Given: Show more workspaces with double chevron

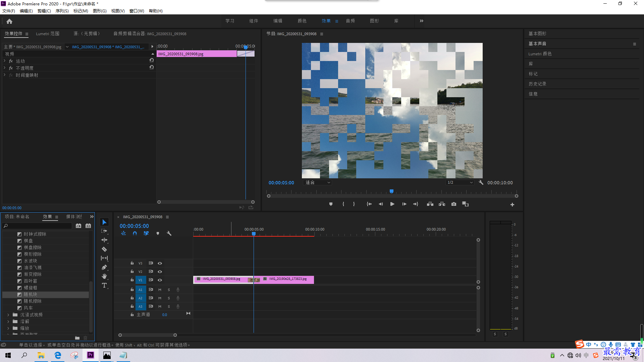Looking at the screenshot, I should pos(421,21).
